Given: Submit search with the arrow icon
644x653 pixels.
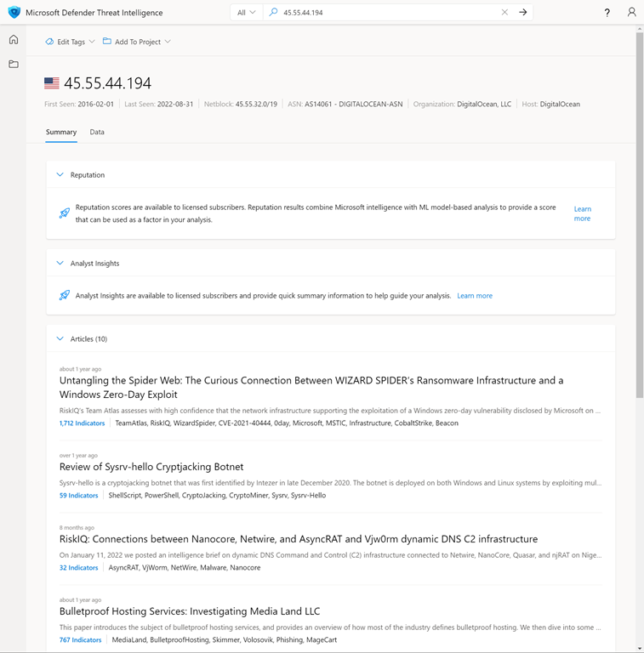Looking at the screenshot, I should (x=523, y=13).
